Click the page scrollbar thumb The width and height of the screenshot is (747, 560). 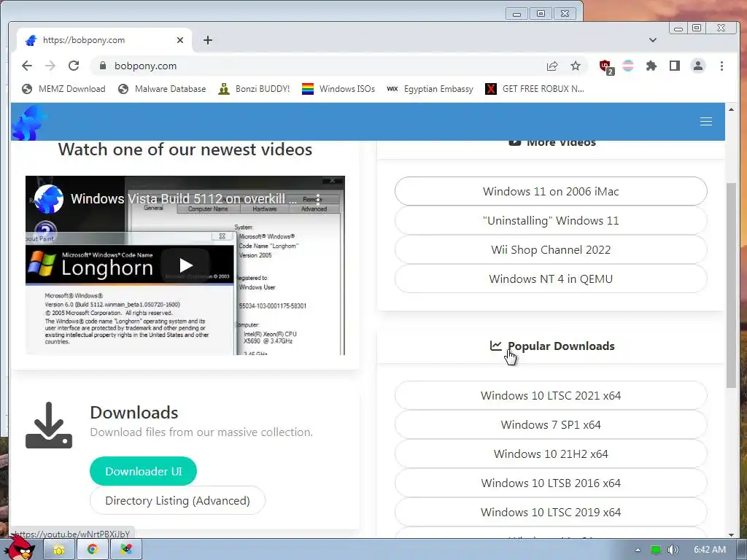click(731, 285)
